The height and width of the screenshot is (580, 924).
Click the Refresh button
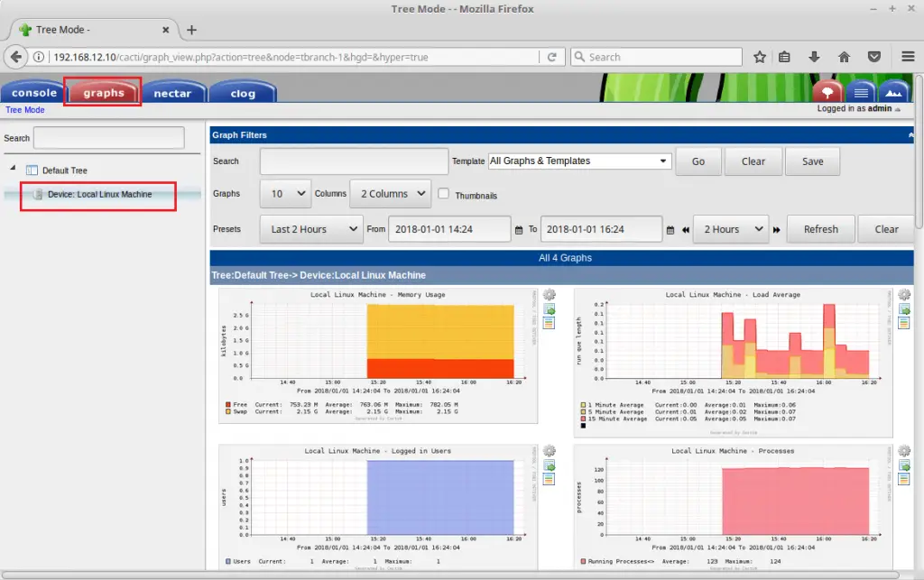pyautogui.click(x=821, y=229)
